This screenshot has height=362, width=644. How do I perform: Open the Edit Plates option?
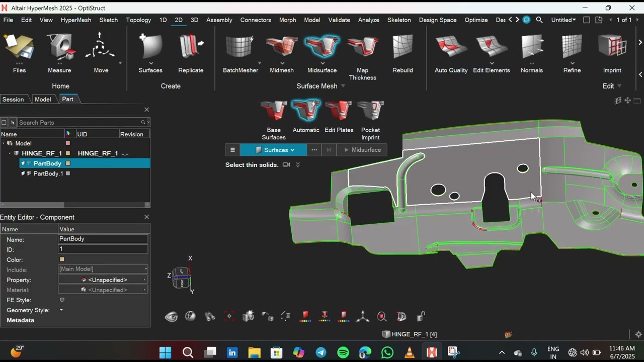(339, 116)
